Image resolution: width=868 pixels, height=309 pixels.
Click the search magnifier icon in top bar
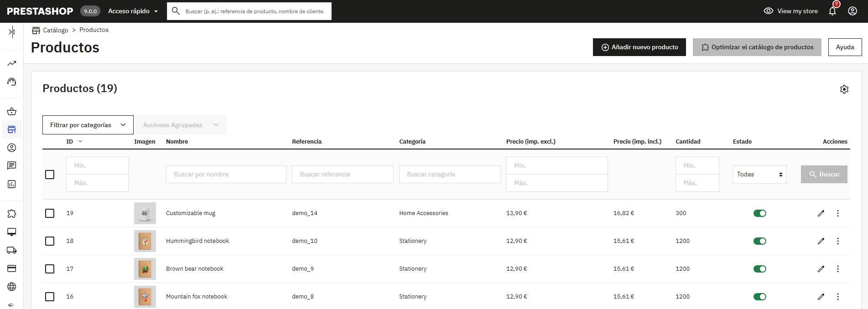click(176, 11)
